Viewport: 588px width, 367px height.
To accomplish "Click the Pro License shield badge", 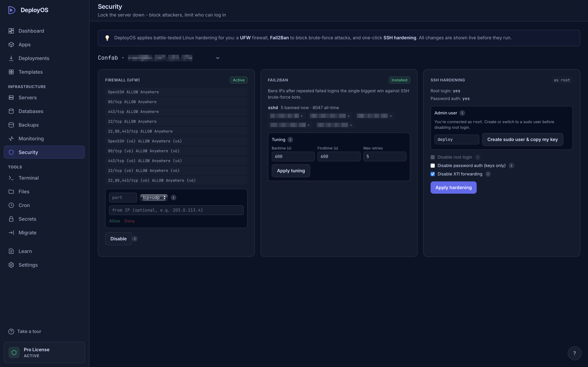I will pyautogui.click(x=14, y=352).
